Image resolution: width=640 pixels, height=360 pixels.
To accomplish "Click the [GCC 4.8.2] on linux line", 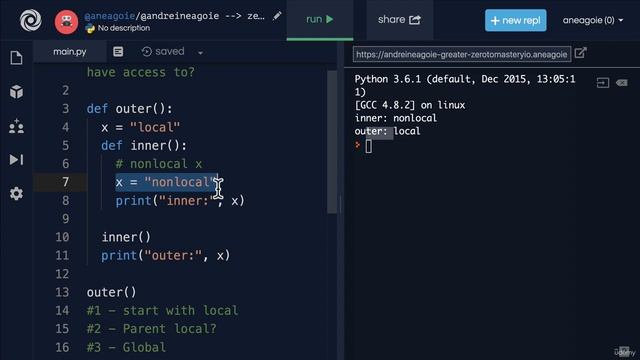I will point(410,105).
